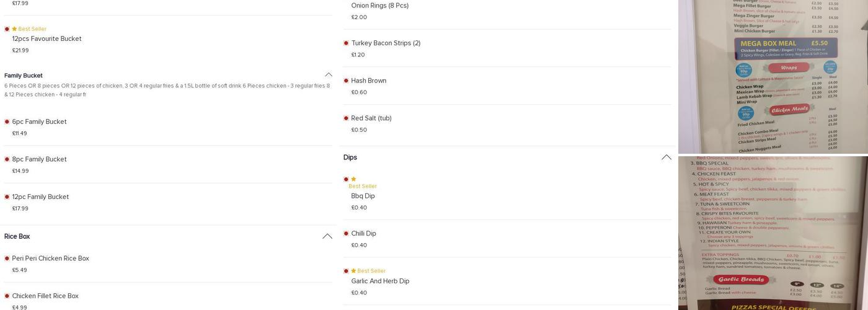Open the Onion Rings (8 Pcs) item

[x=379, y=6]
